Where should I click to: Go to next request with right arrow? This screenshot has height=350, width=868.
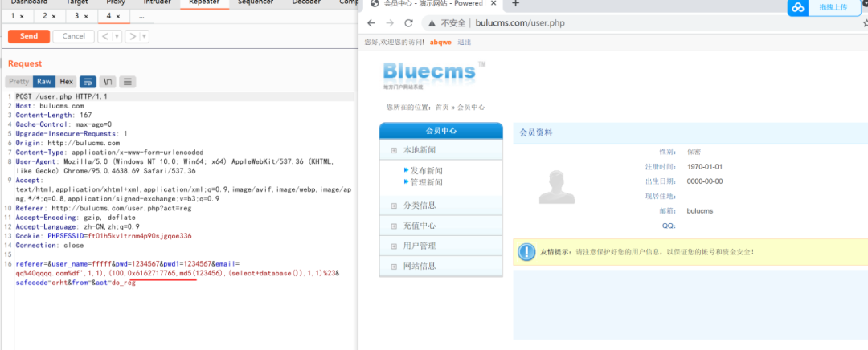tap(132, 36)
